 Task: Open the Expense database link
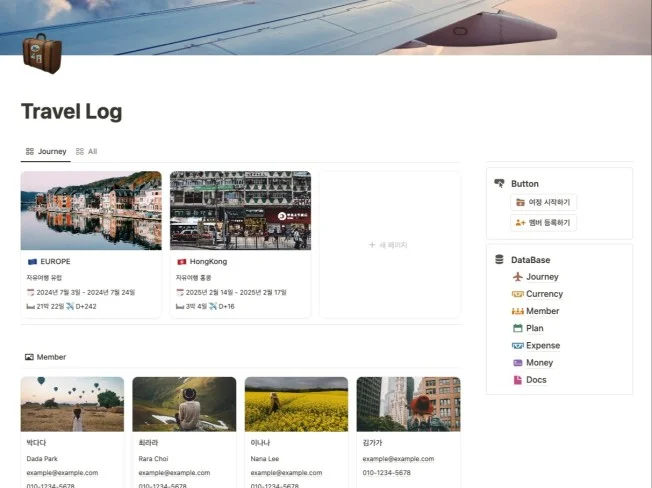[543, 345]
